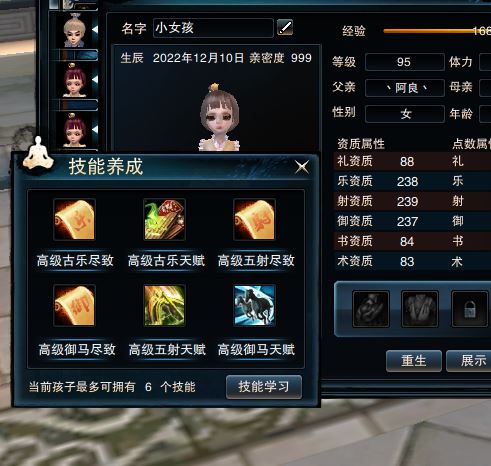Click the 展示 button
The width and height of the screenshot is (491, 466).
click(469, 361)
